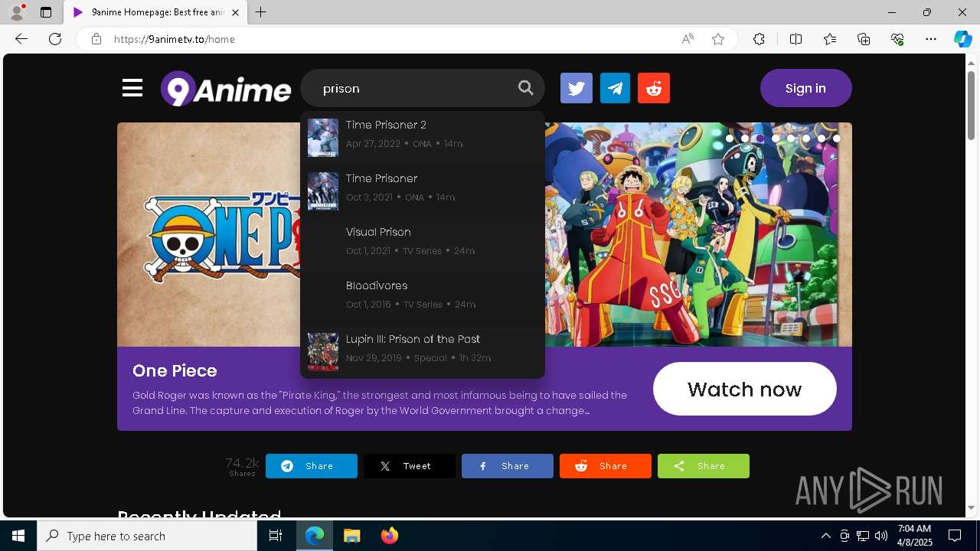Open a new browser tab

click(x=261, y=12)
